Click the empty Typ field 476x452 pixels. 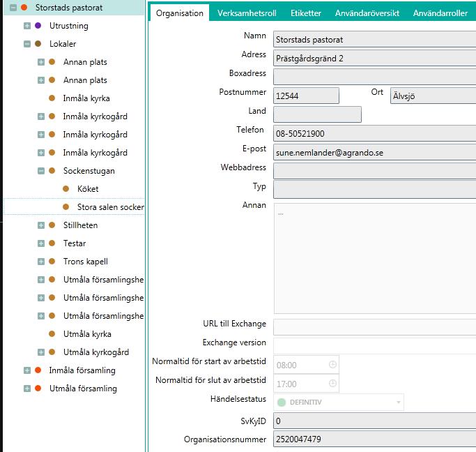375,190
